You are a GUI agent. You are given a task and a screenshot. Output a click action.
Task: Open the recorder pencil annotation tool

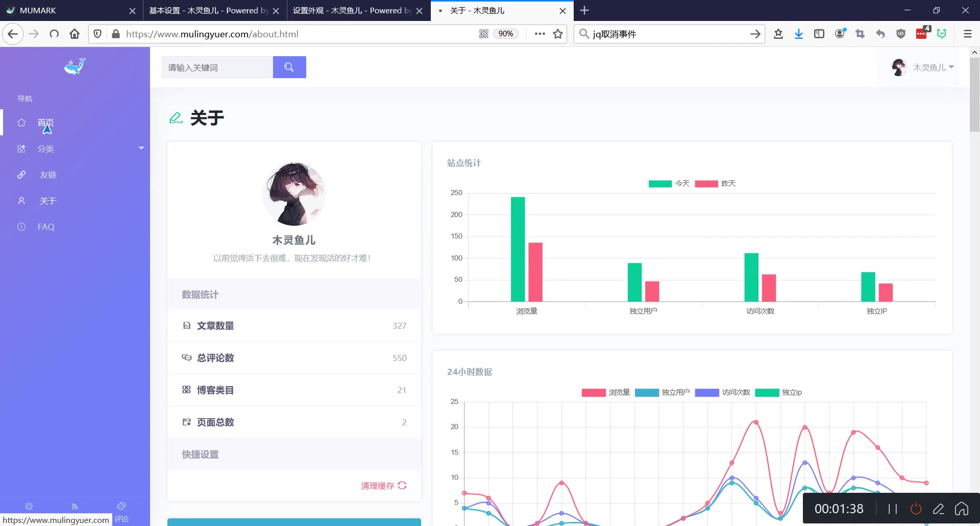coord(939,509)
